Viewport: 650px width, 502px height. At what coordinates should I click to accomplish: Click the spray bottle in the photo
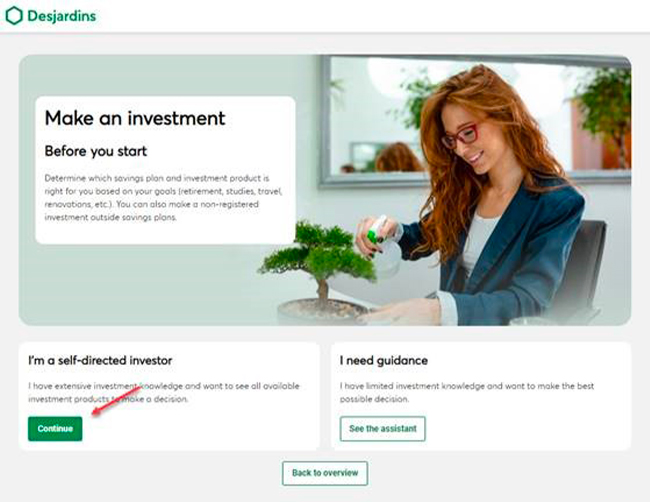click(381, 245)
